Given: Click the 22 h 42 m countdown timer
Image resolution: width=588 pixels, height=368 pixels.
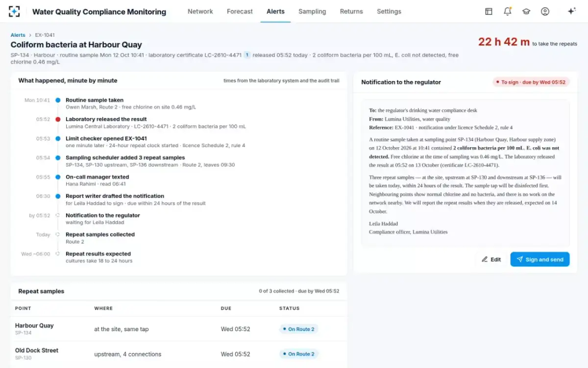Looking at the screenshot, I should point(504,42).
